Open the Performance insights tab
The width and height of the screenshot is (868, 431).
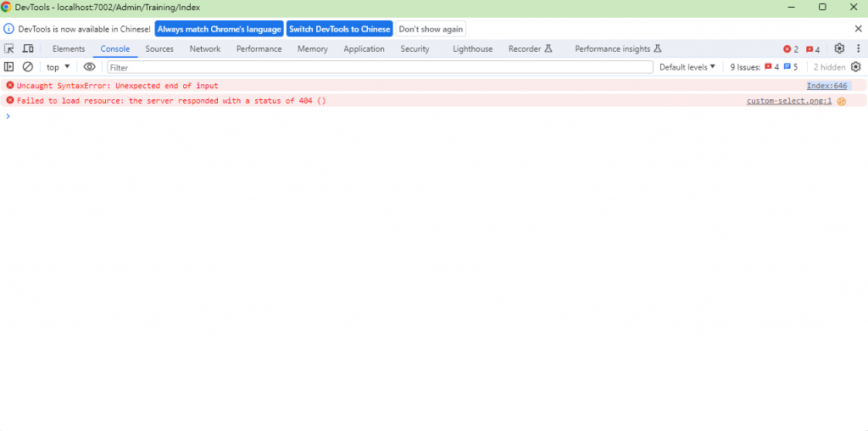[618, 48]
